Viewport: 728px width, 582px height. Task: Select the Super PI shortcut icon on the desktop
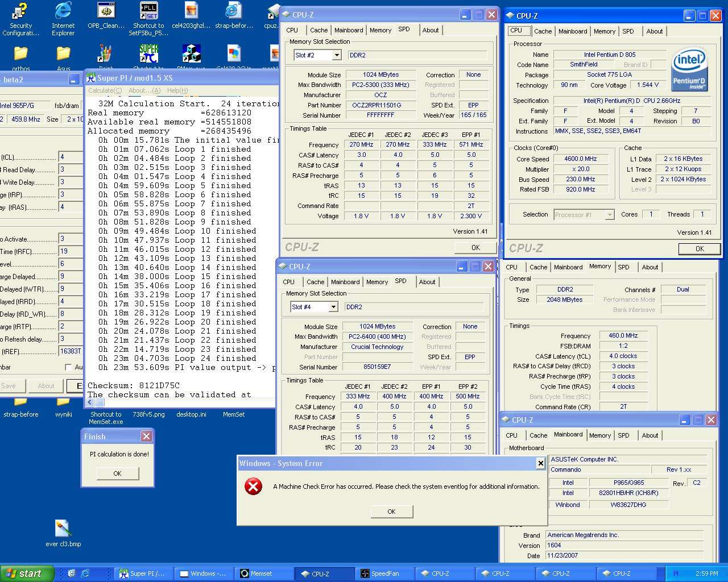(x=148, y=53)
